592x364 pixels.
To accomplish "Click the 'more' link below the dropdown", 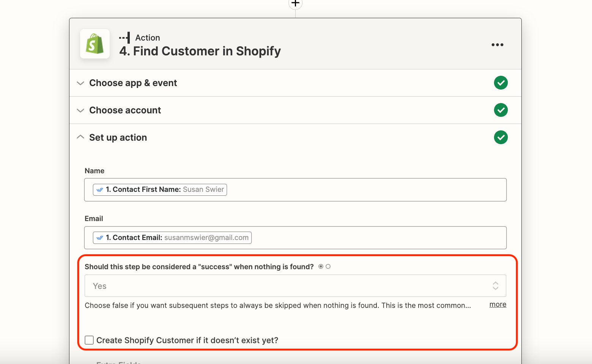I will point(498,304).
